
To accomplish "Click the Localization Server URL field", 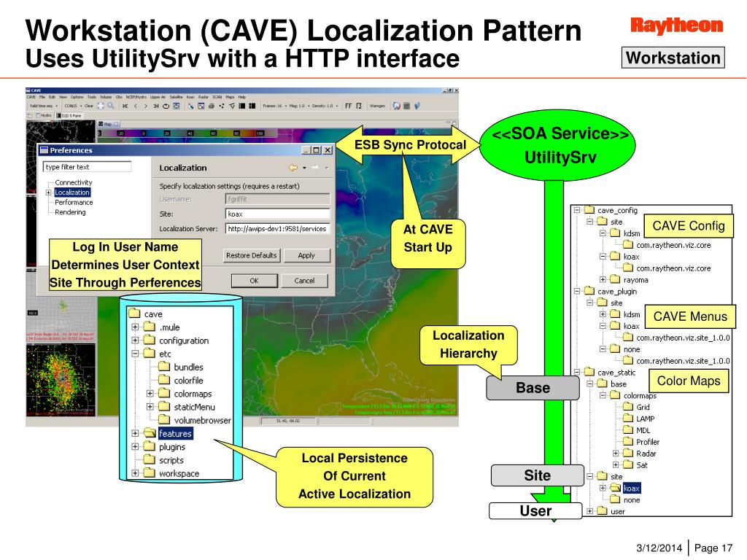I will 277,228.
